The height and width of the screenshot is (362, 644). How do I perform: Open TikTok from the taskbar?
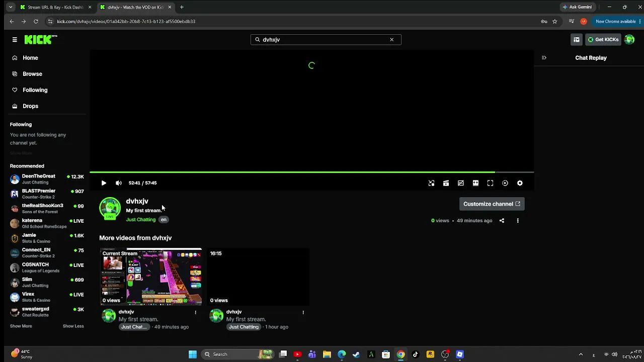[x=415, y=354]
